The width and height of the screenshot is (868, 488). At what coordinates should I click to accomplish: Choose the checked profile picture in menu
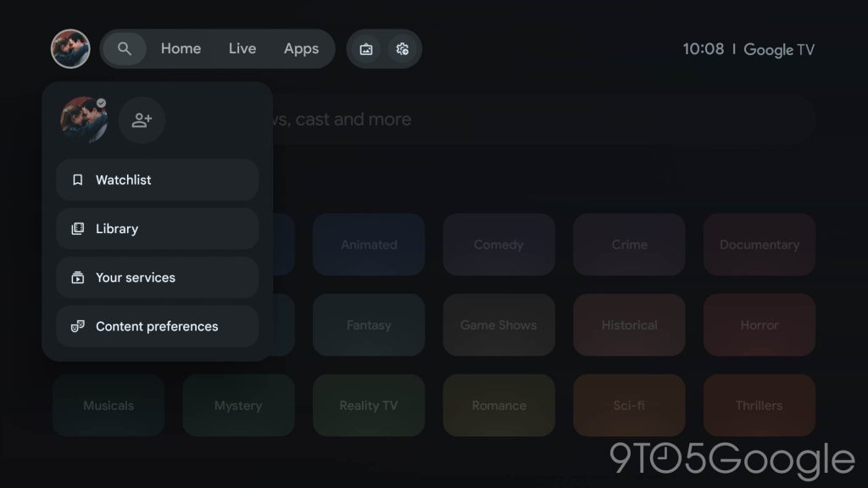click(83, 120)
